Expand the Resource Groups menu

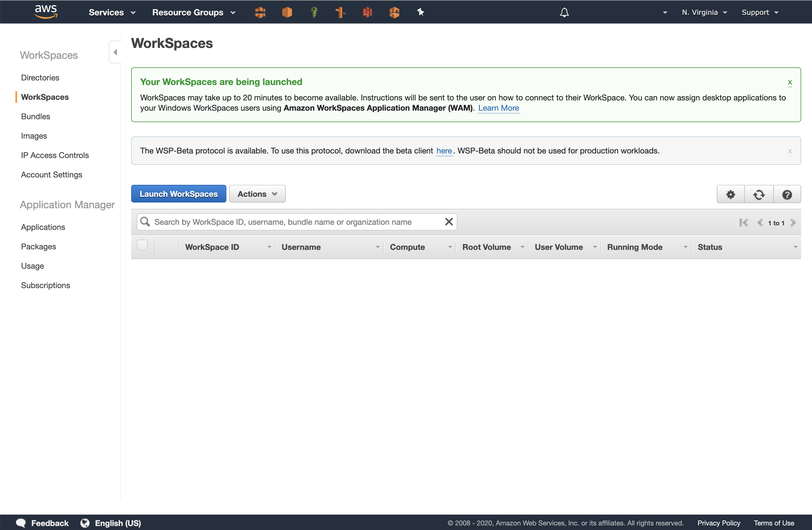click(x=194, y=13)
